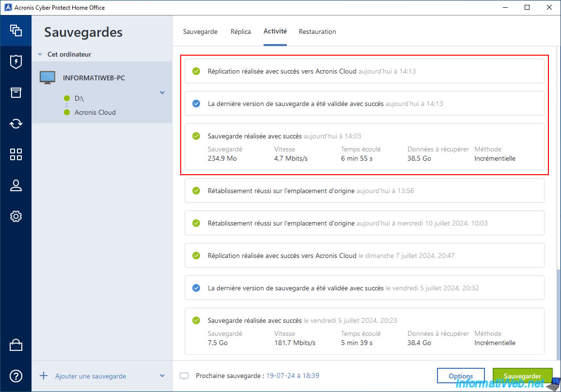
Task: Collapse the Cet ordinateur group
Action: [40, 54]
